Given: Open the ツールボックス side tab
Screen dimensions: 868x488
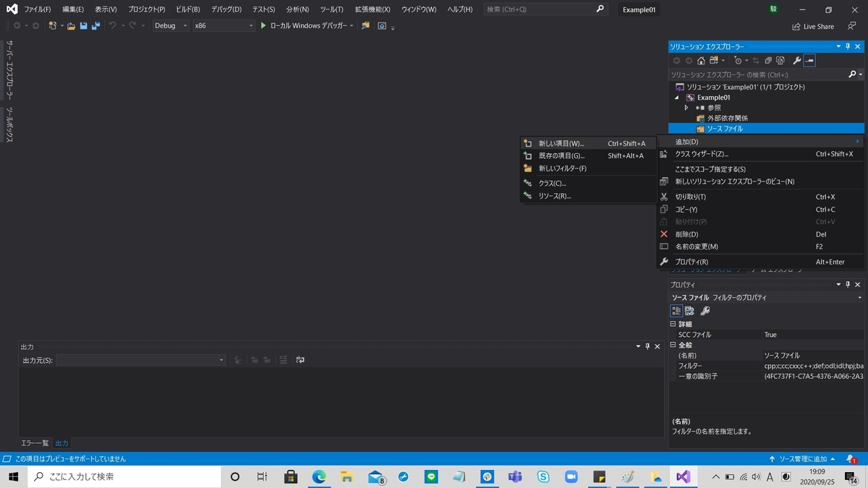Looking at the screenshot, I should (9, 124).
